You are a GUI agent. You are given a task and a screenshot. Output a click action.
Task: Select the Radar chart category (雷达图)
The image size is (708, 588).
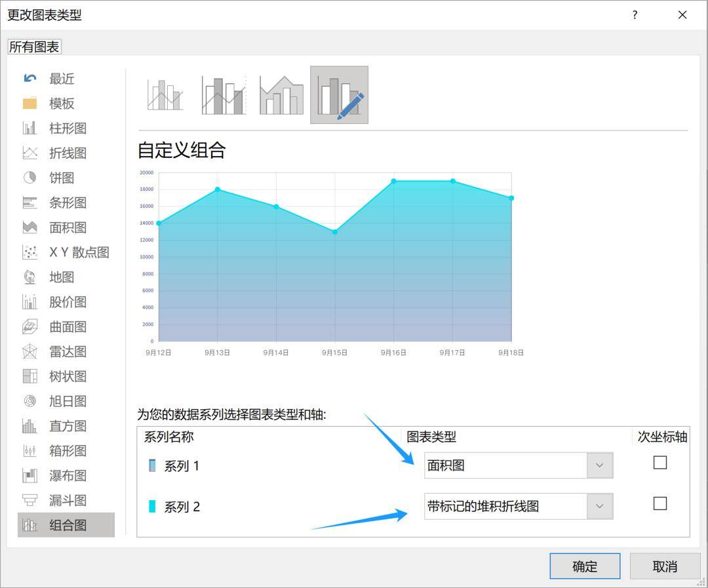[67, 352]
